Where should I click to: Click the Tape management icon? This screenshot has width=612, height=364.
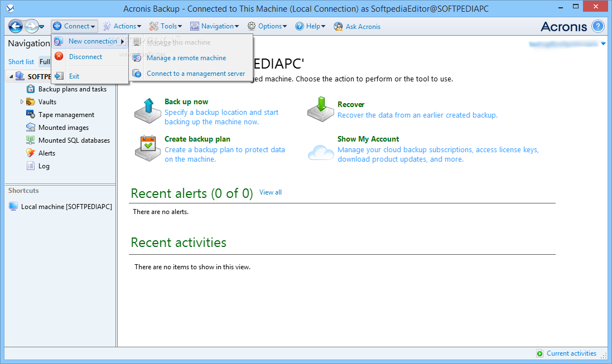click(x=31, y=114)
